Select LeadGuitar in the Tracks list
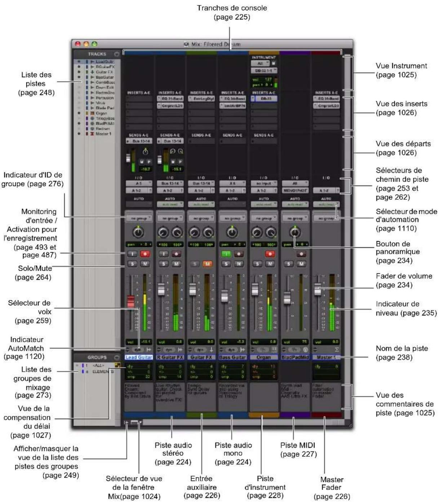The width and height of the screenshot is (439, 504). (x=105, y=62)
